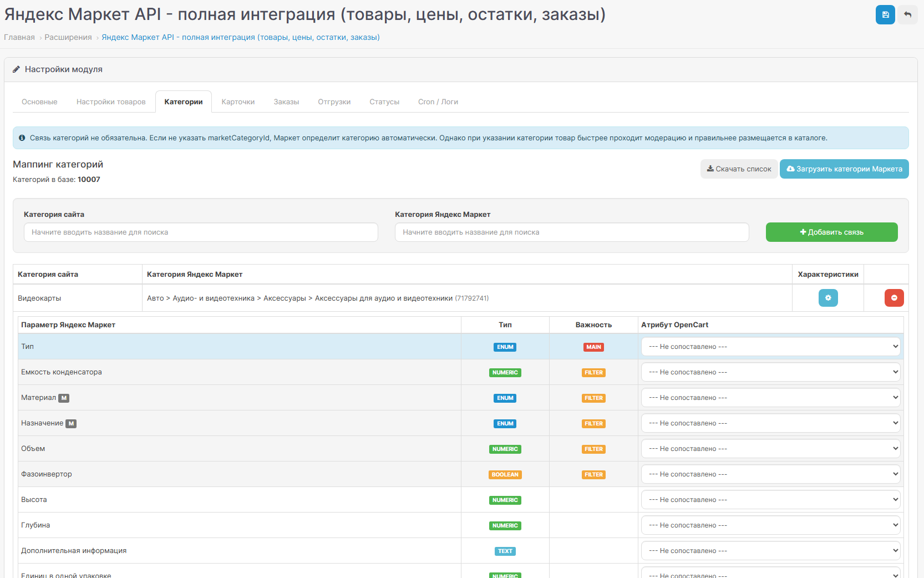Open attribute dropdown for Глубина
Screen dimensions: 924x578
tap(771, 525)
